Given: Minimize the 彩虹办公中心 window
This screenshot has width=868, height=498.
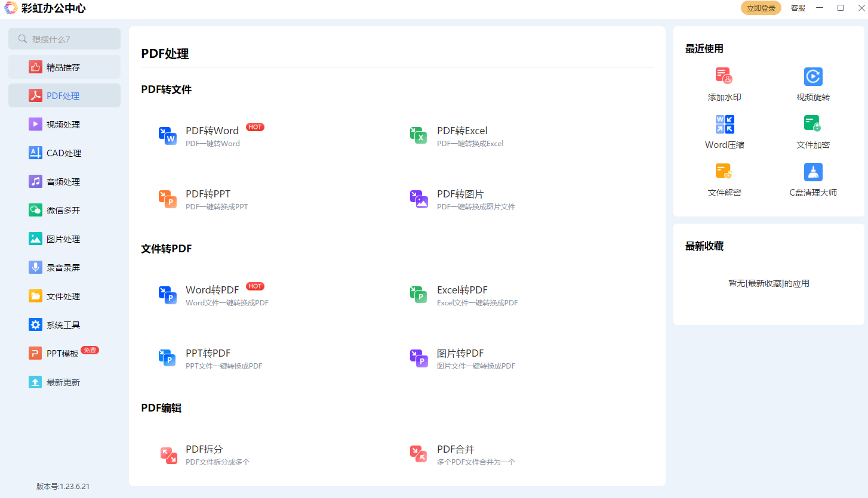Looking at the screenshot, I should (820, 8).
